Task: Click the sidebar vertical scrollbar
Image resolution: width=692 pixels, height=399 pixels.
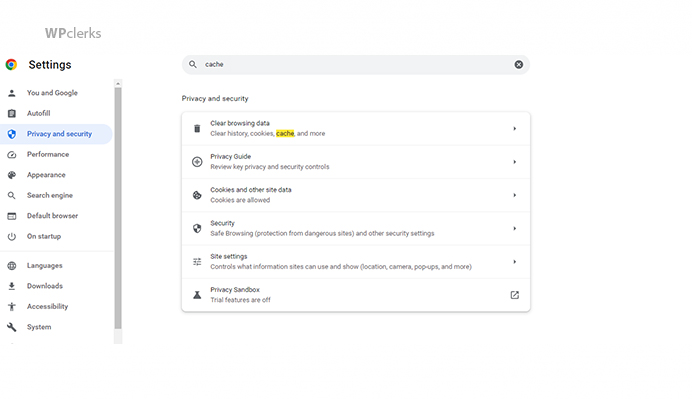Action: tap(118, 207)
